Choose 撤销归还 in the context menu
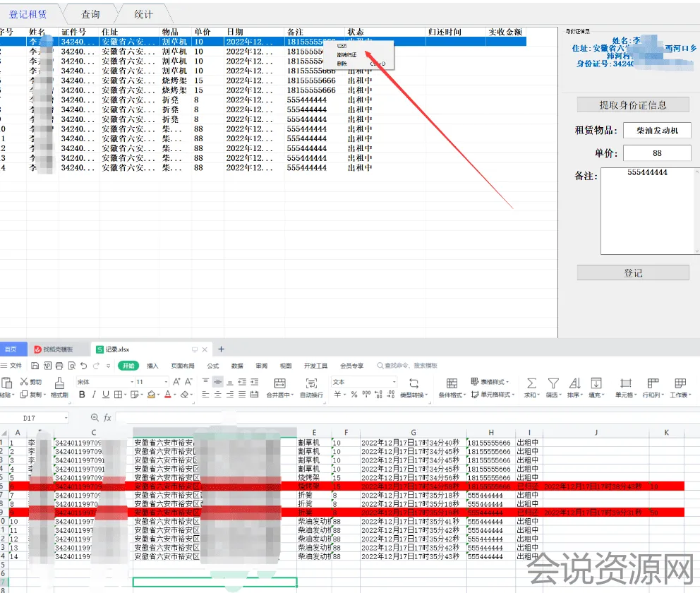700x593 pixels. (x=347, y=54)
